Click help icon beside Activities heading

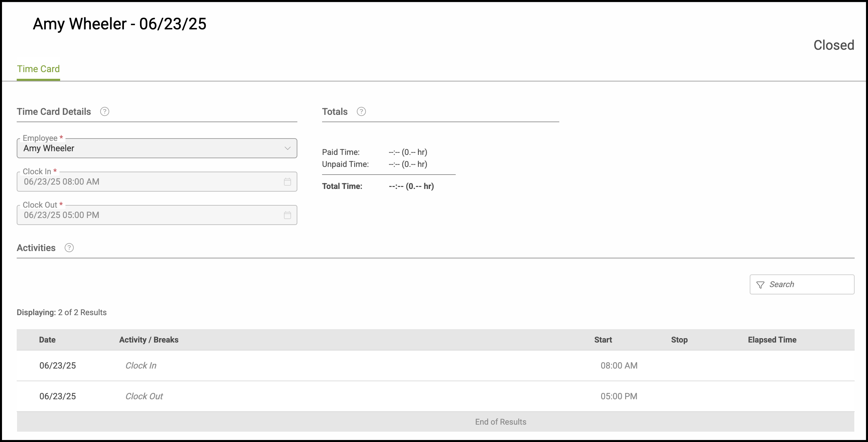coord(69,248)
